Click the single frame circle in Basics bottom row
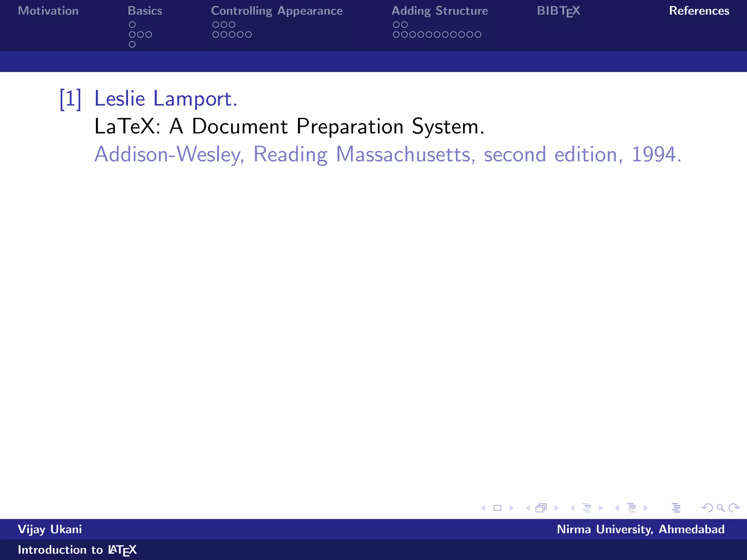 [132, 44]
